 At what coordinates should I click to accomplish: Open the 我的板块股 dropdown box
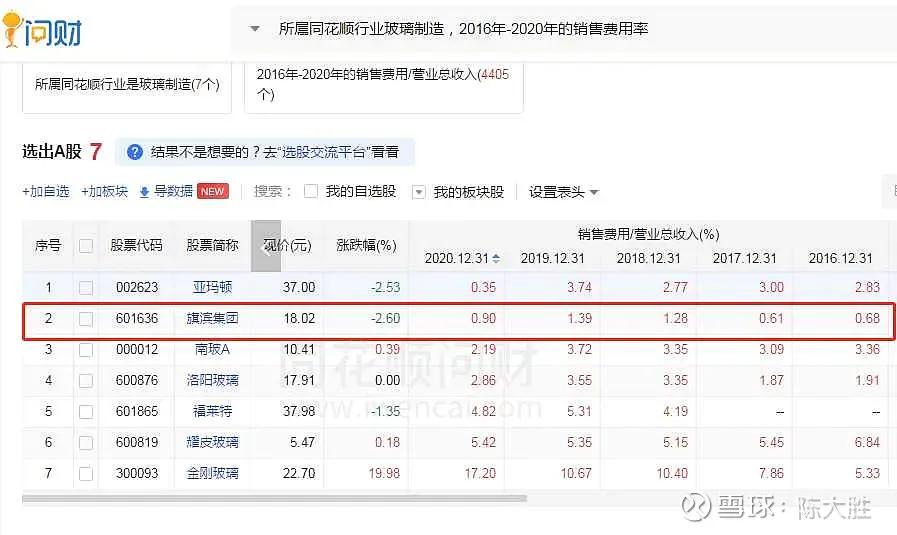pos(419,192)
